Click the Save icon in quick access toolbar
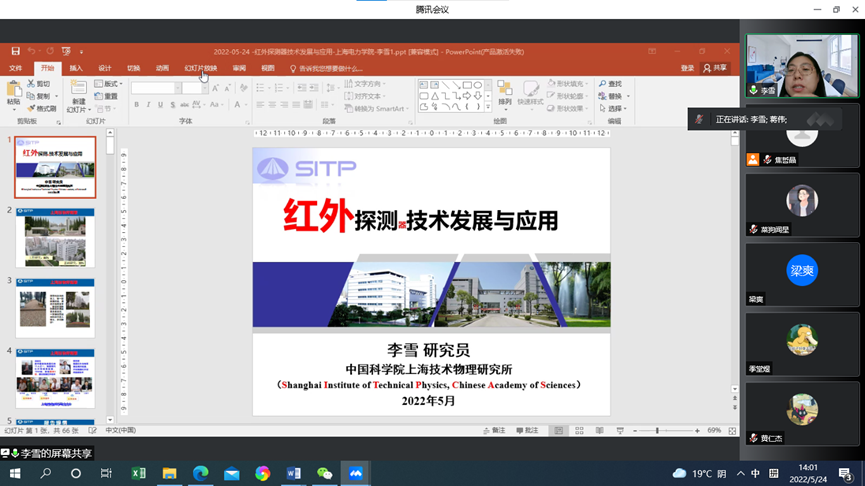The image size is (865, 486). [15, 51]
